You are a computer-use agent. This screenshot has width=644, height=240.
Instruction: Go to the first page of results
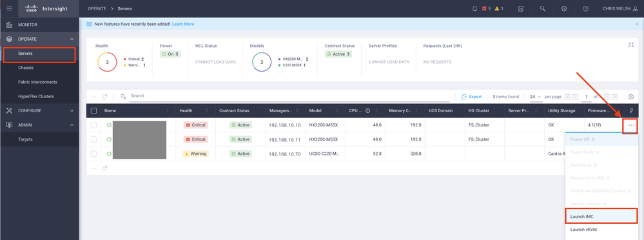pos(567,97)
